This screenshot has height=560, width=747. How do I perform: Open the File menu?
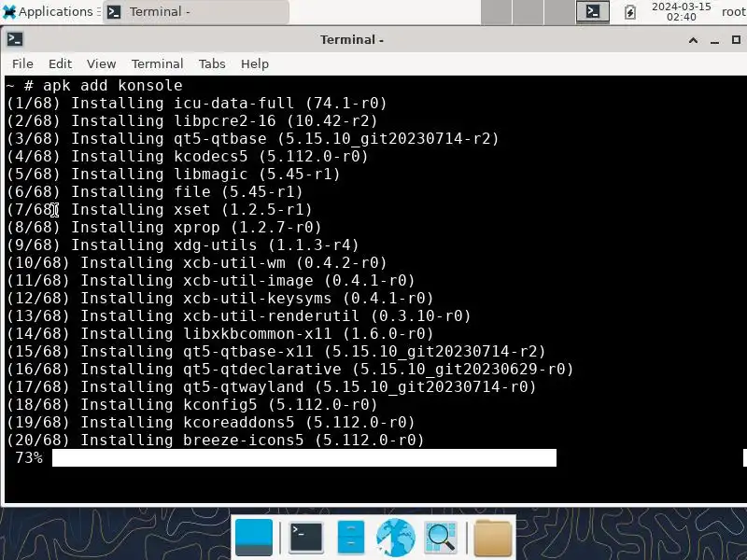click(22, 63)
